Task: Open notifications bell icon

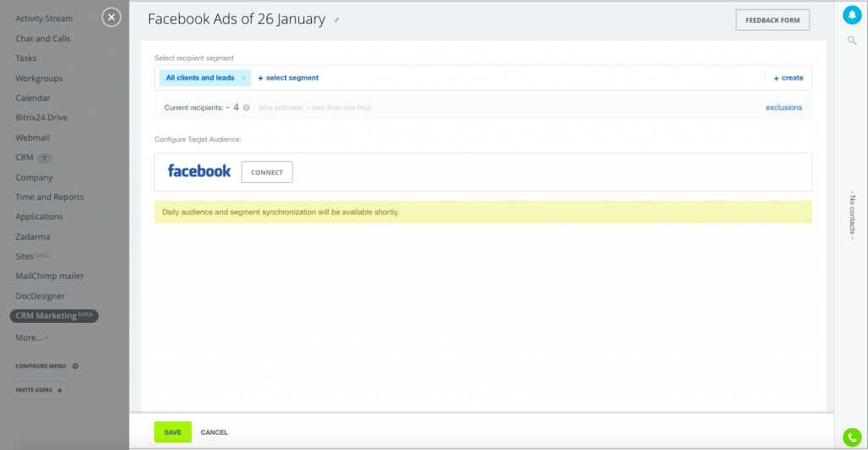Action: pos(852,15)
